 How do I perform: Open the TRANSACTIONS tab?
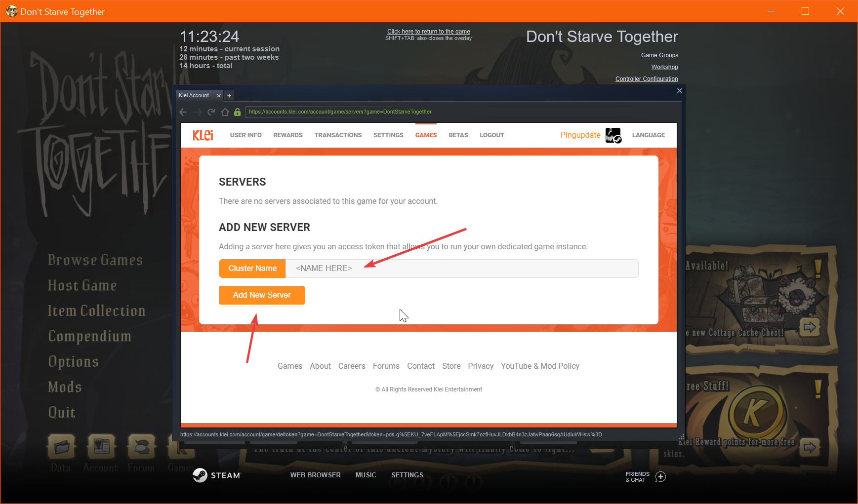pyautogui.click(x=338, y=135)
